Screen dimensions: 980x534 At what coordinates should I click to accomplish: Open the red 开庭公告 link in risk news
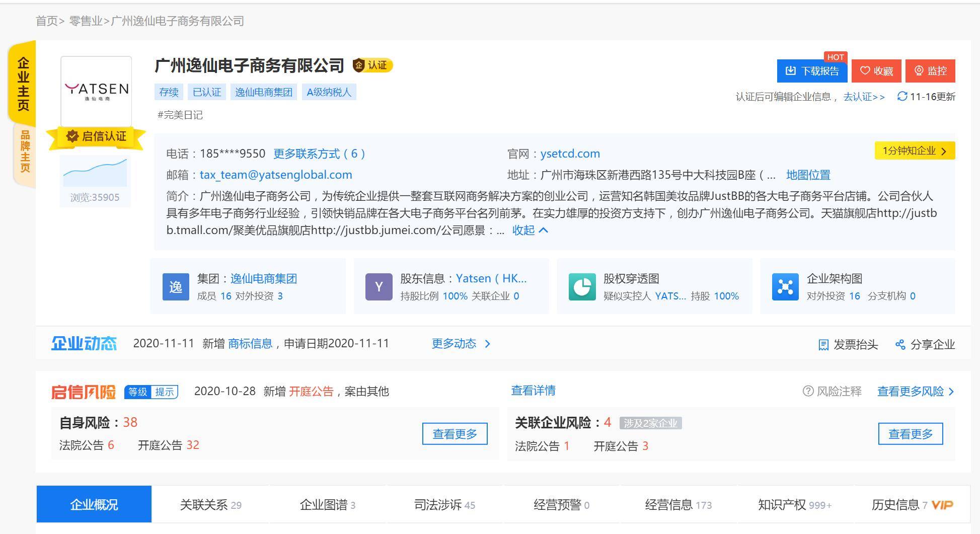(311, 391)
